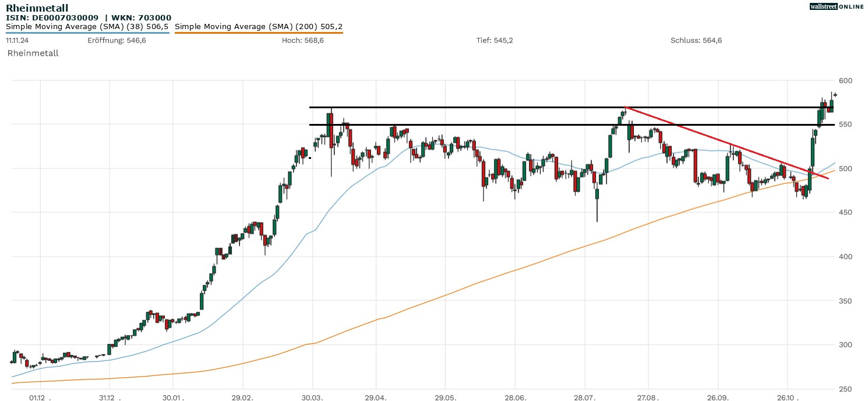Screen dimensions: 868x401
Task: Click the 400 price axis label
Action: (x=844, y=257)
